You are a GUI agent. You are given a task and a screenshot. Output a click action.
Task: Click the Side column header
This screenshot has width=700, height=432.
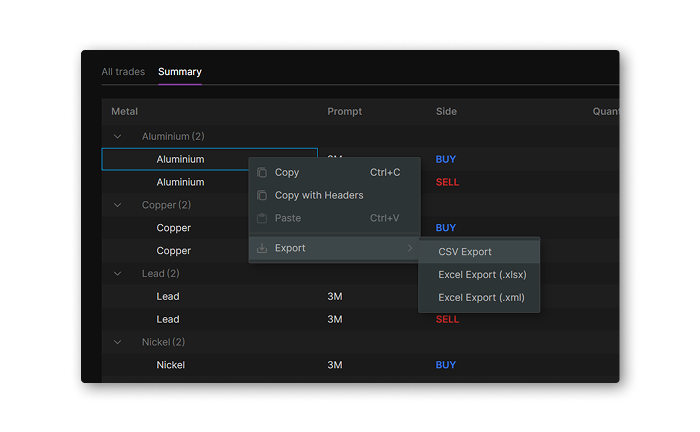(x=446, y=111)
